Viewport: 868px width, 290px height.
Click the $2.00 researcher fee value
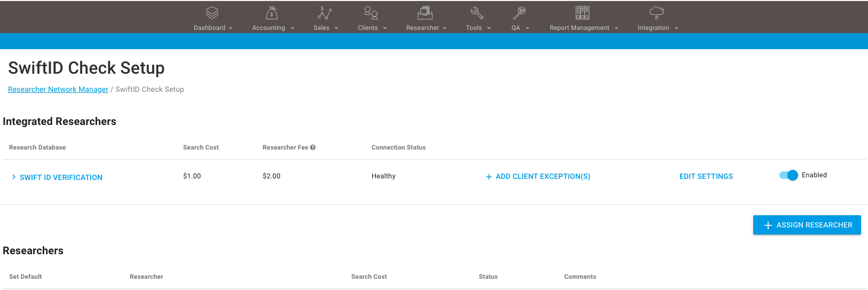271,176
